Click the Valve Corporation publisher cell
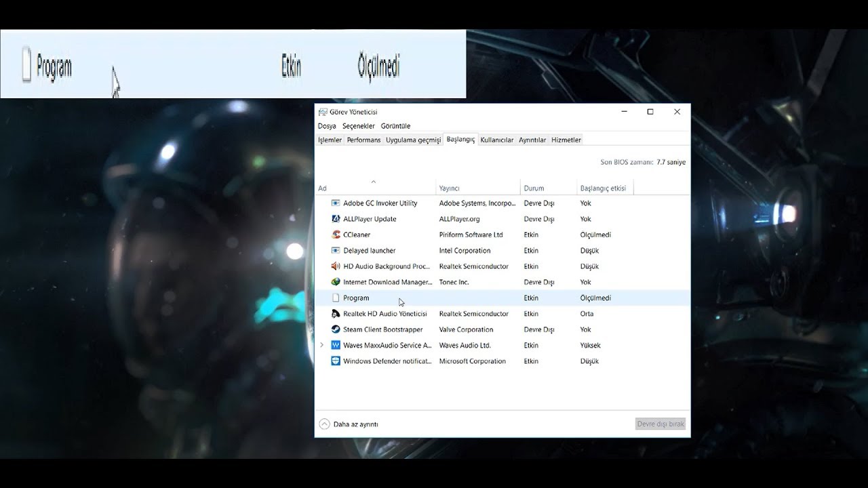The width and height of the screenshot is (868, 488). pos(466,329)
